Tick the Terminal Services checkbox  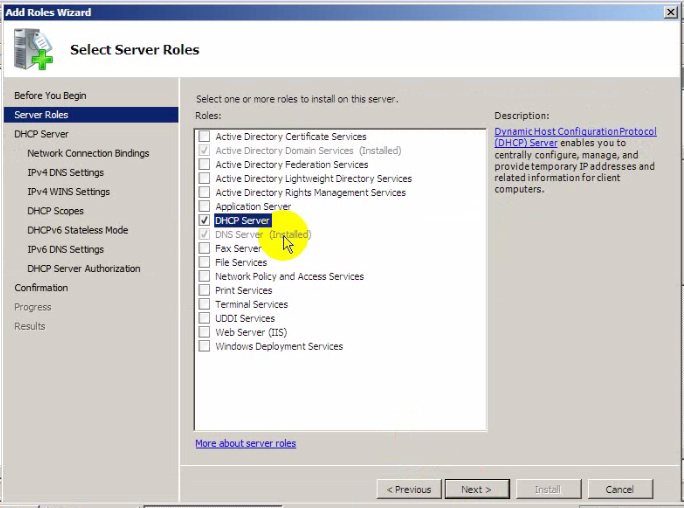pyautogui.click(x=204, y=304)
